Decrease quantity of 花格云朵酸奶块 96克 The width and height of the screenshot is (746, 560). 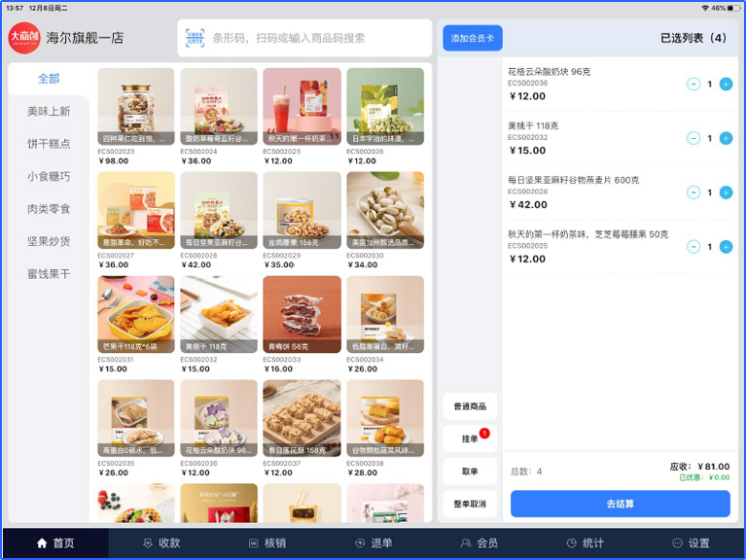pyautogui.click(x=693, y=85)
